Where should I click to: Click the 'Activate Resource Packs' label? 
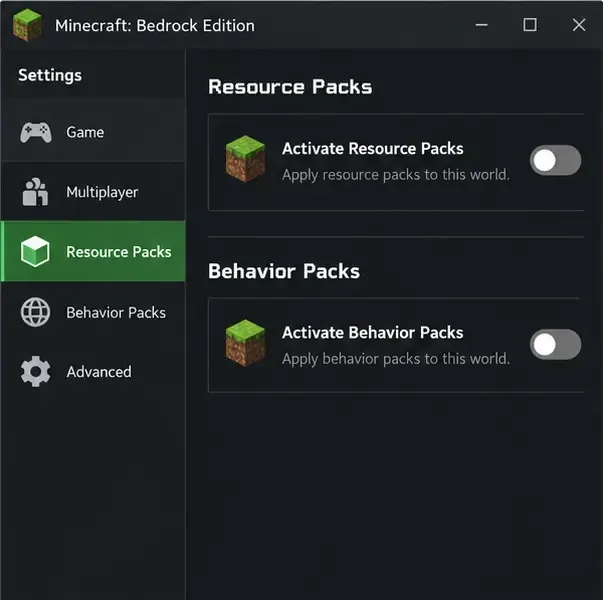pyautogui.click(x=372, y=148)
